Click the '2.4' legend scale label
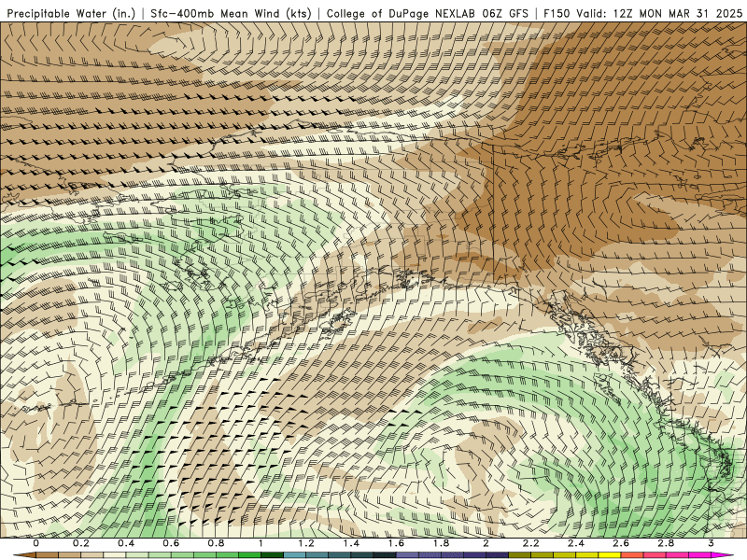The width and height of the screenshot is (747, 560). click(x=576, y=543)
